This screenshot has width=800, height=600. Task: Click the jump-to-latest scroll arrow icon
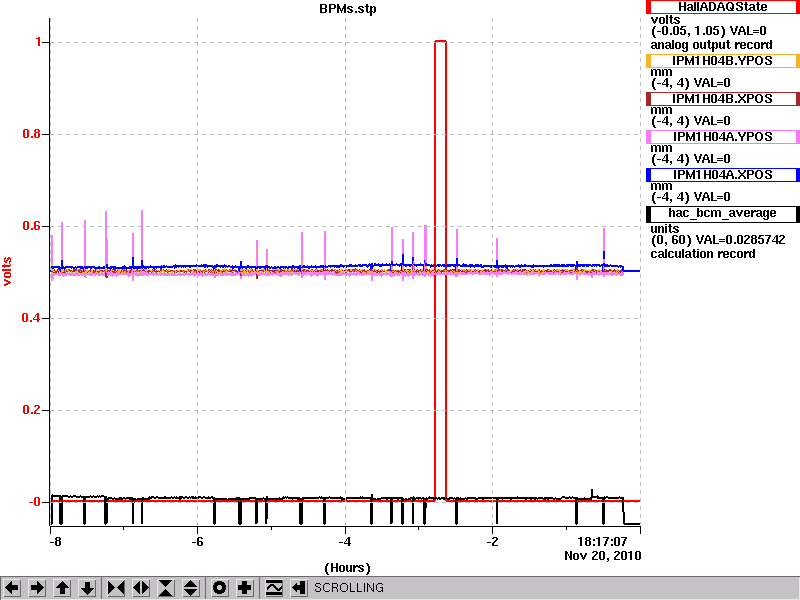click(299, 588)
